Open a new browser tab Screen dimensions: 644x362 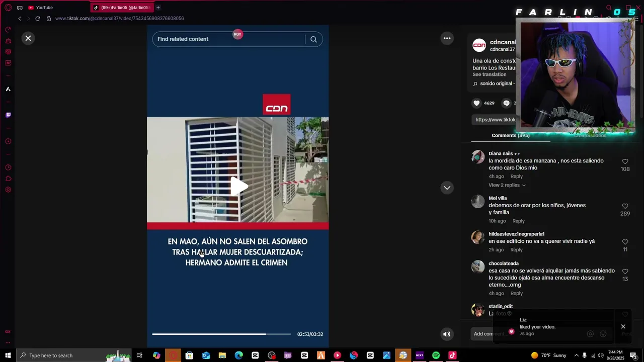(158, 8)
